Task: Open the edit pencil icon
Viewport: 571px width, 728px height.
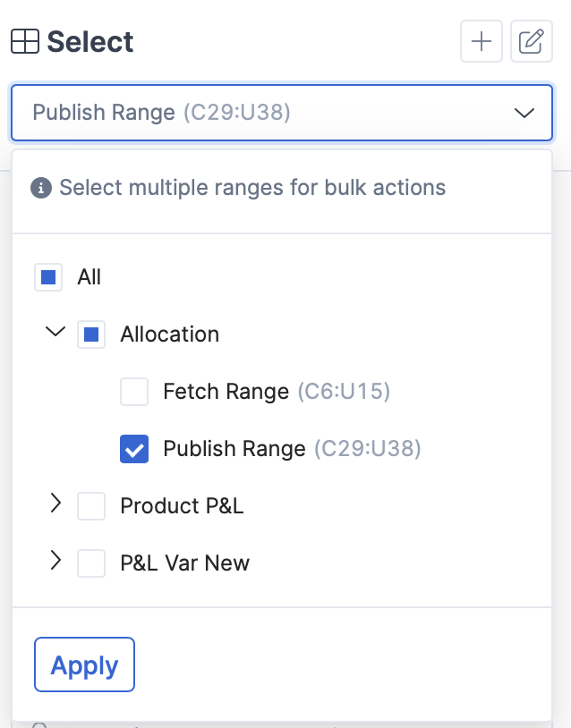Action: tap(532, 41)
